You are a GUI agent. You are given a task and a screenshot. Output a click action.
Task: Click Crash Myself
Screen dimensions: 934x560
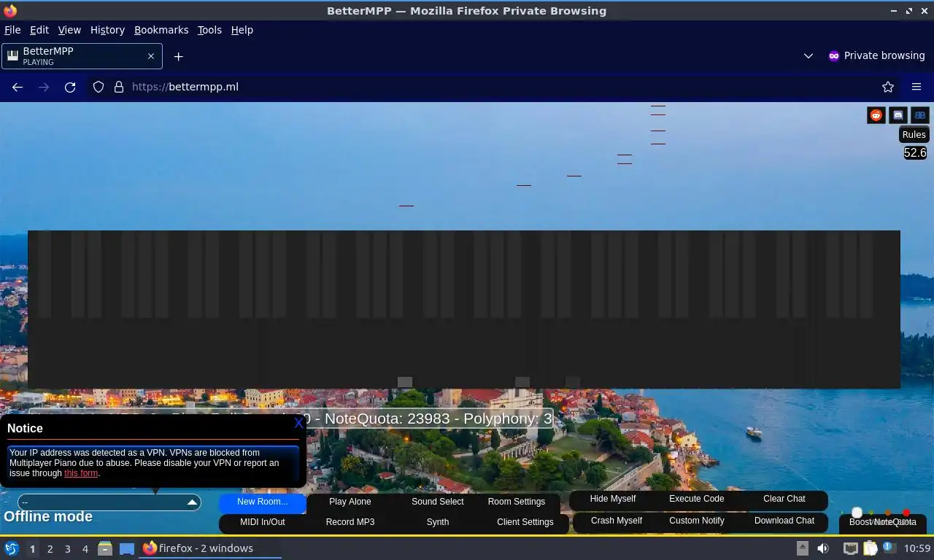617,521
